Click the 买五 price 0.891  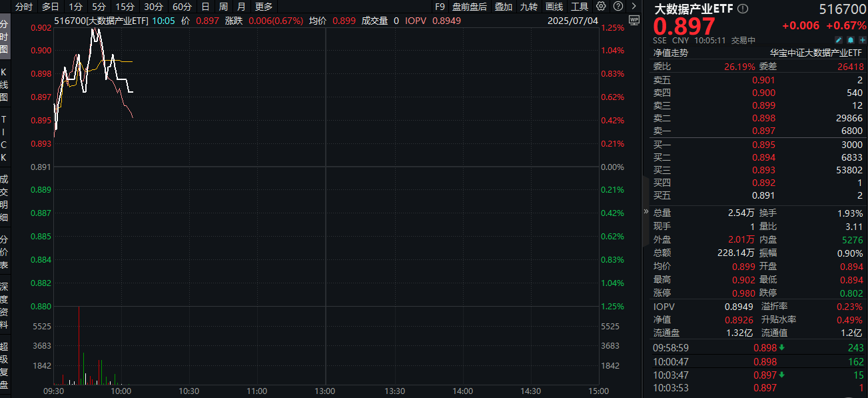pyautogui.click(x=763, y=195)
